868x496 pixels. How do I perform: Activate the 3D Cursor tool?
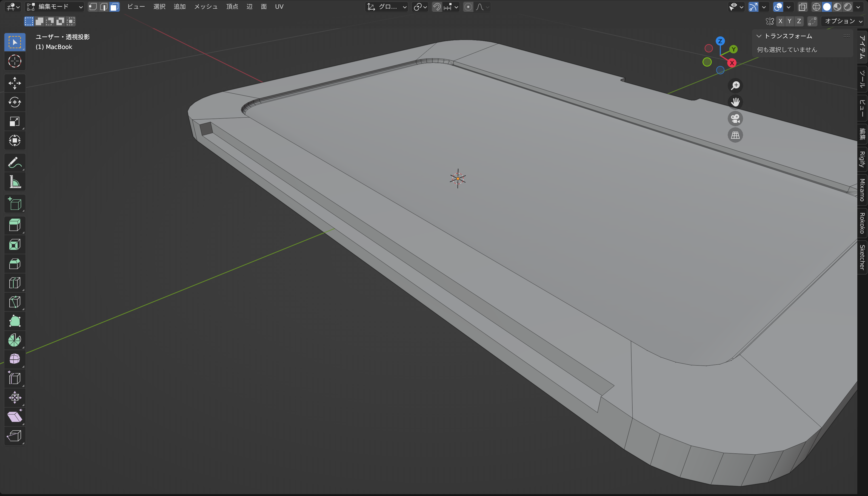point(15,61)
